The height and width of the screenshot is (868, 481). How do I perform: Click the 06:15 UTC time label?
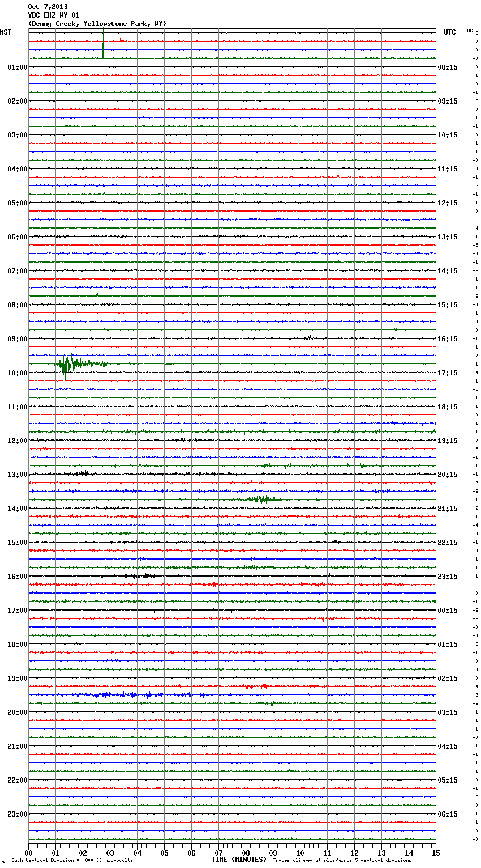[x=448, y=814]
